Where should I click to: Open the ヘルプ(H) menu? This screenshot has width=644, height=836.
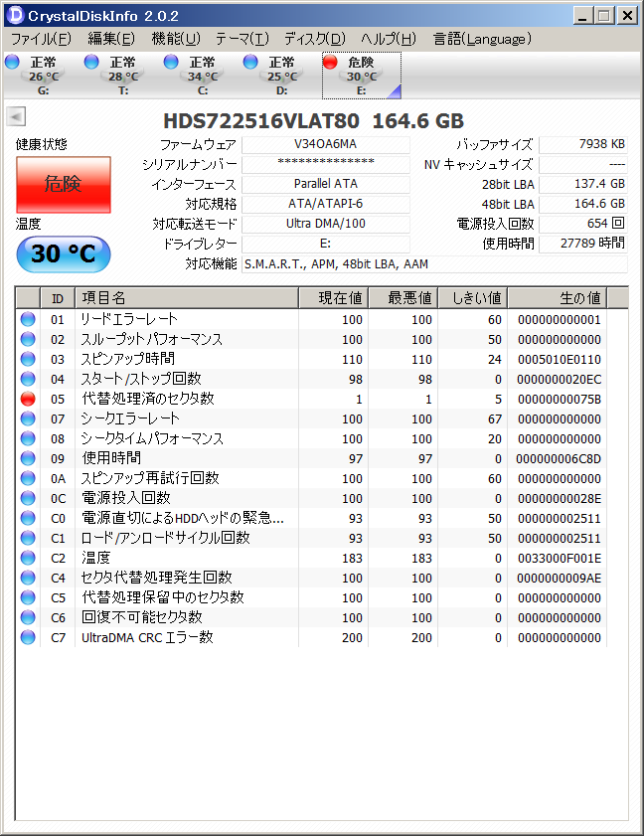[389, 39]
